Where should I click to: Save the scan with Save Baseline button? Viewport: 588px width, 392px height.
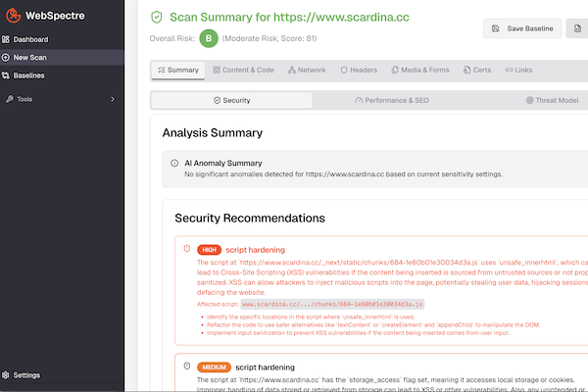(522, 28)
